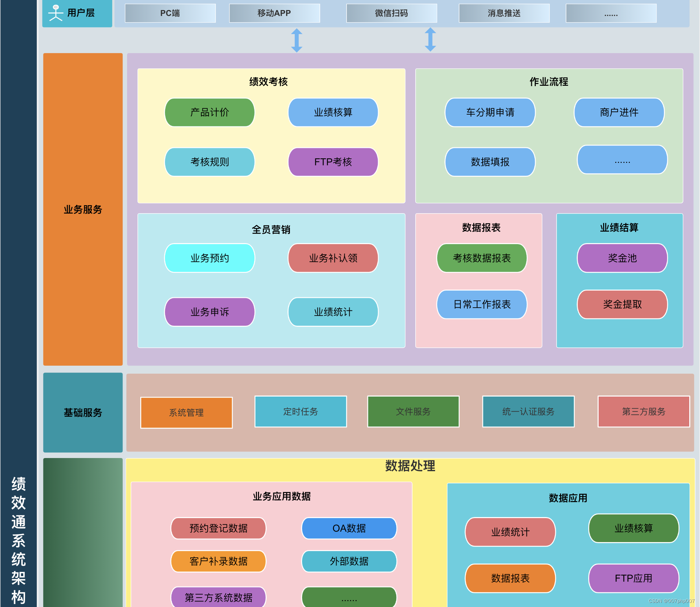Click the 定时任务 box
The height and width of the screenshot is (607, 700).
pos(301,411)
